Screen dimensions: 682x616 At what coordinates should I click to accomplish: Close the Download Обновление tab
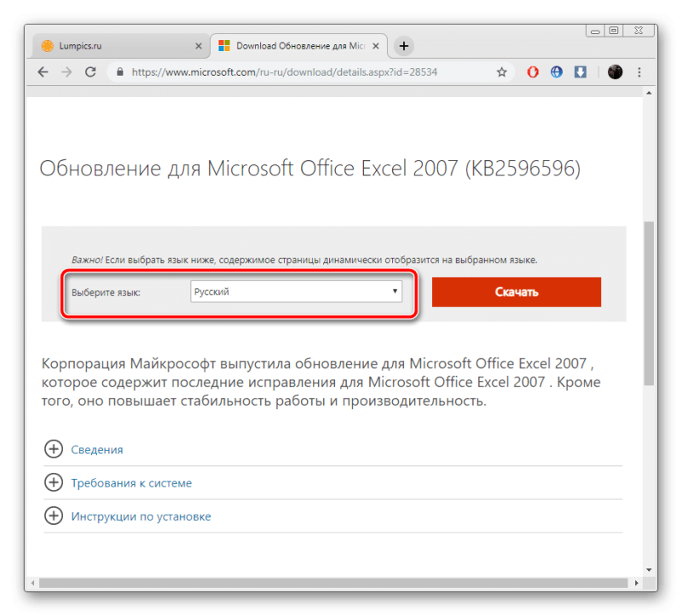coord(376,46)
